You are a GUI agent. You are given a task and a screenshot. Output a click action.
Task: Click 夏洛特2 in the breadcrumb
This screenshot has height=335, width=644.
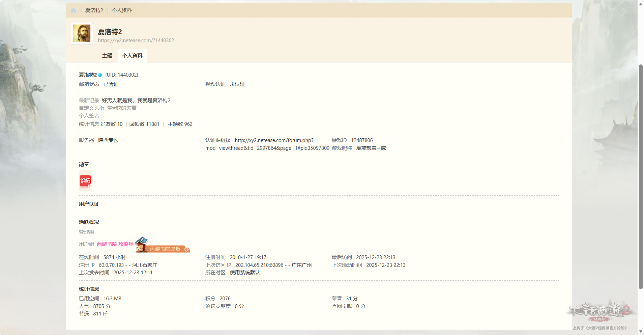tap(94, 10)
